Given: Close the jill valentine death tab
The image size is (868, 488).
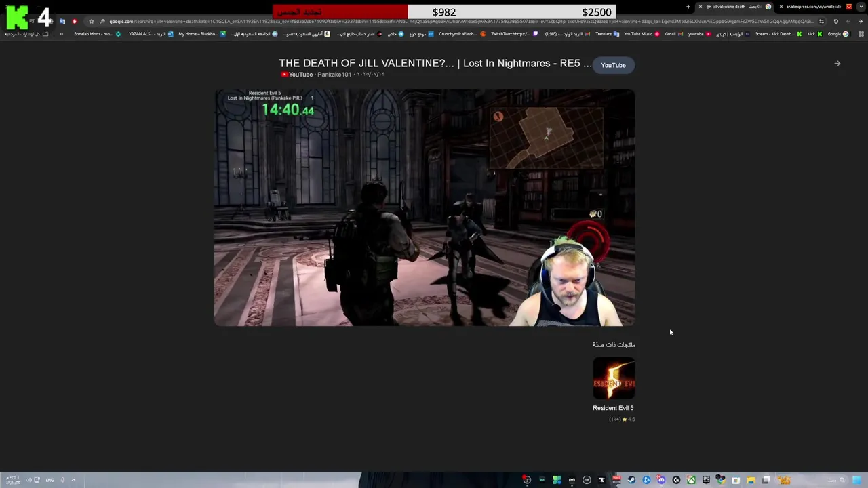Looking at the screenshot, I should click(x=701, y=7).
